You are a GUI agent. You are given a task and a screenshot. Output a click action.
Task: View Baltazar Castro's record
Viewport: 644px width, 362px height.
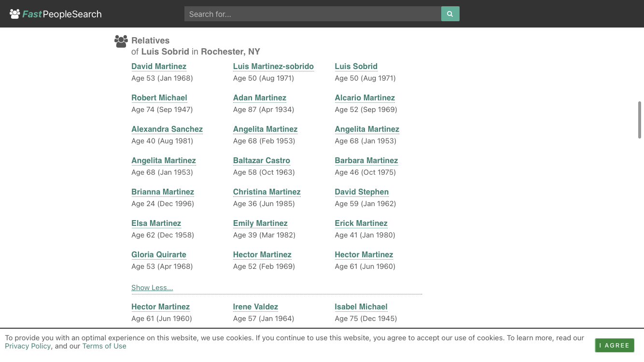(262, 161)
